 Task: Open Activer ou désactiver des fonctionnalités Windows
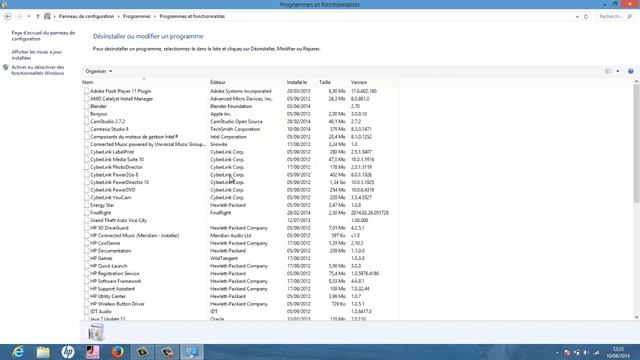pos(38,70)
